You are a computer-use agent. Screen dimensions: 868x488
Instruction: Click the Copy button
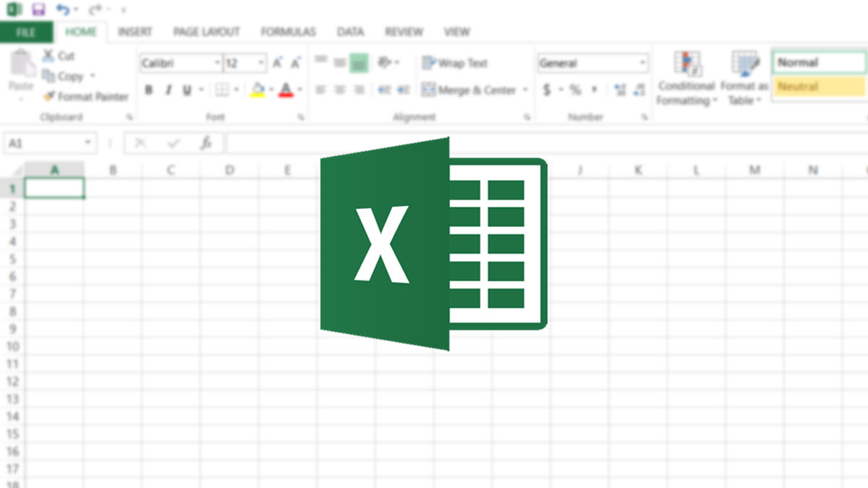[67, 76]
